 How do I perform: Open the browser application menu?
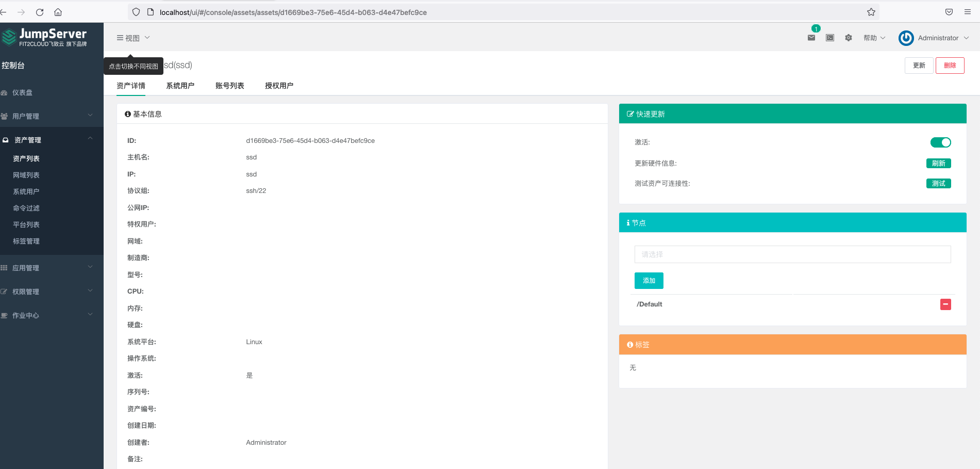pyautogui.click(x=968, y=12)
